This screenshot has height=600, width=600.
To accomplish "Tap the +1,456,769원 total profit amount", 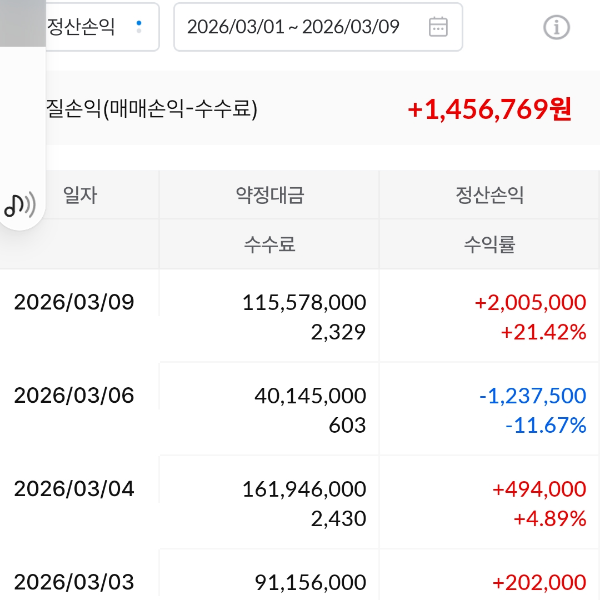I will click(489, 109).
